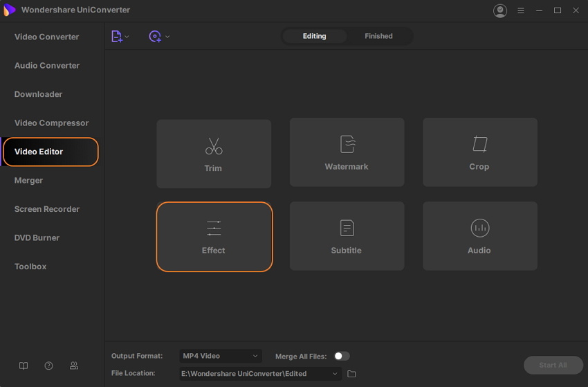The height and width of the screenshot is (387, 588).
Task: Open the Audio tool tile
Action: [479, 236]
